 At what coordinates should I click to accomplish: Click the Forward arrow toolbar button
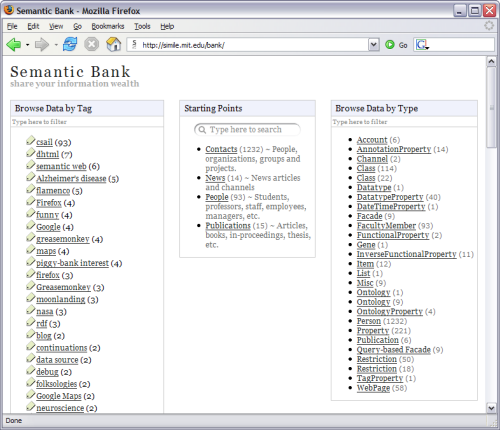42,44
